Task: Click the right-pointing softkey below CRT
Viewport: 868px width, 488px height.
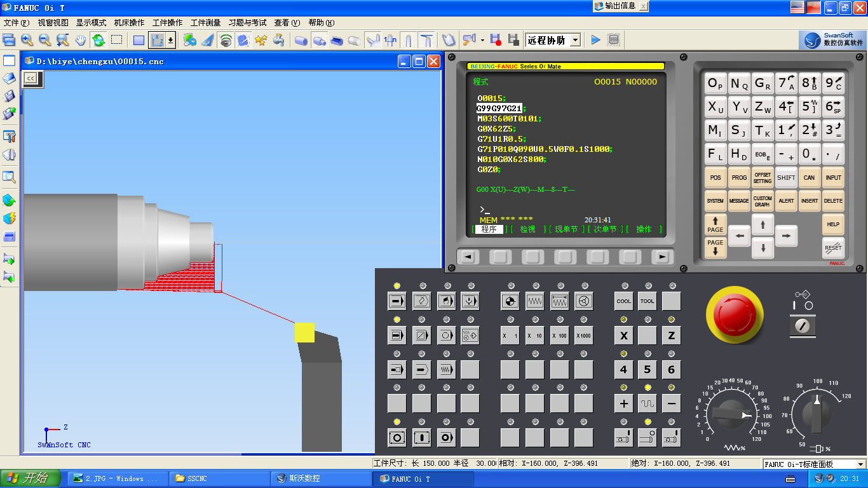Action: pyautogui.click(x=662, y=257)
